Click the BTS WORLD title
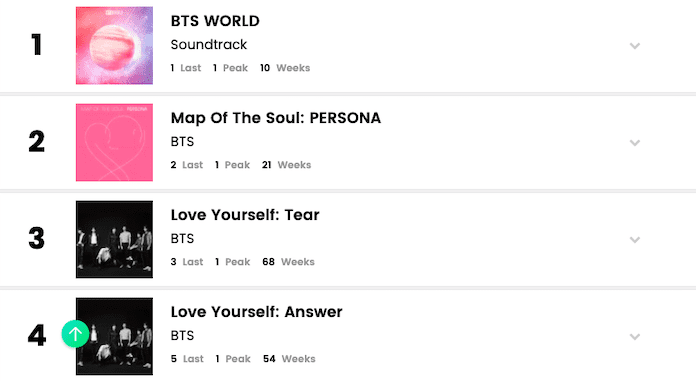This screenshot has height=382, width=696. [215, 21]
